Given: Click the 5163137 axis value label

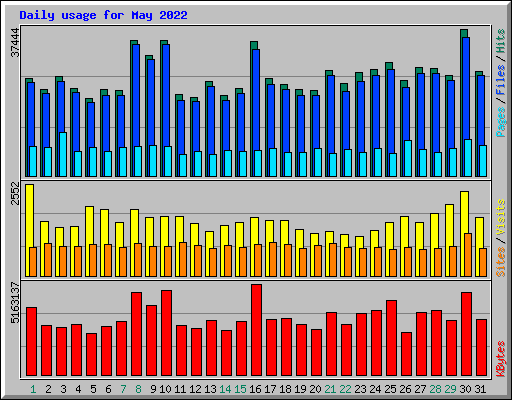Looking at the screenshot, I should tap(15, 303).
